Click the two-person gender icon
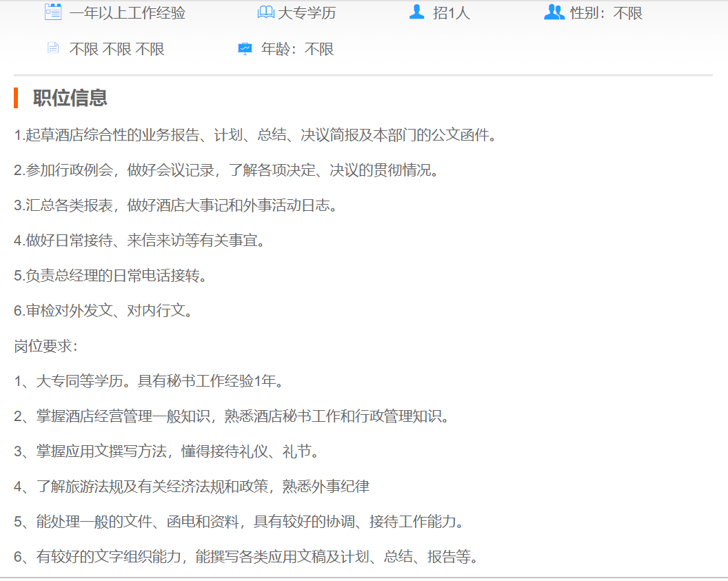The height and width of the screenshot is (581, 728). [554, 12]
